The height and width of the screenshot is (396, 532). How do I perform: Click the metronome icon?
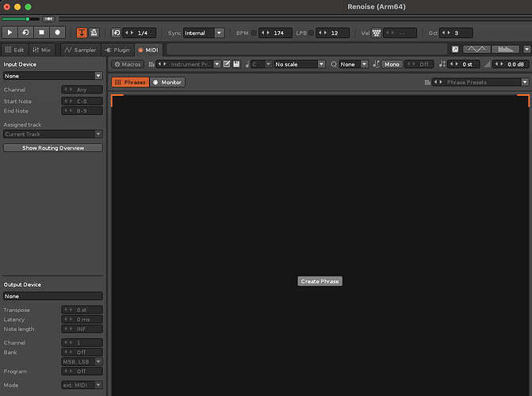(94, 32)
